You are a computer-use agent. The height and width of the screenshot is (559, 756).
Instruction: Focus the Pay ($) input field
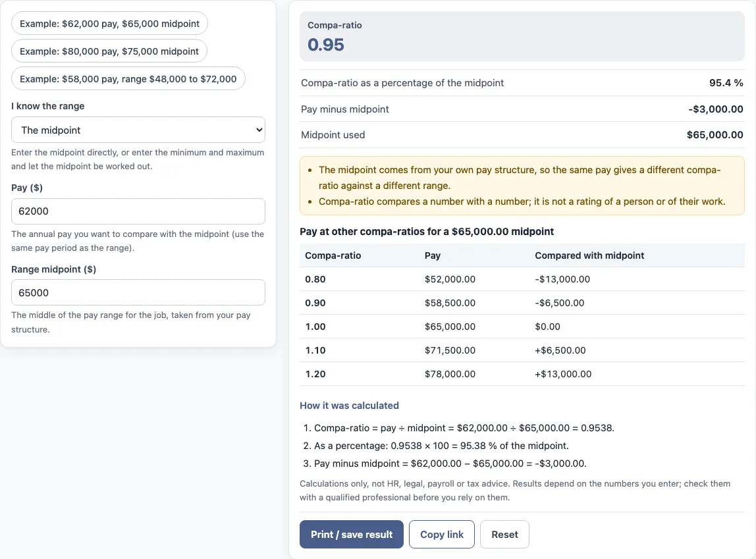[x=138, y=211]
